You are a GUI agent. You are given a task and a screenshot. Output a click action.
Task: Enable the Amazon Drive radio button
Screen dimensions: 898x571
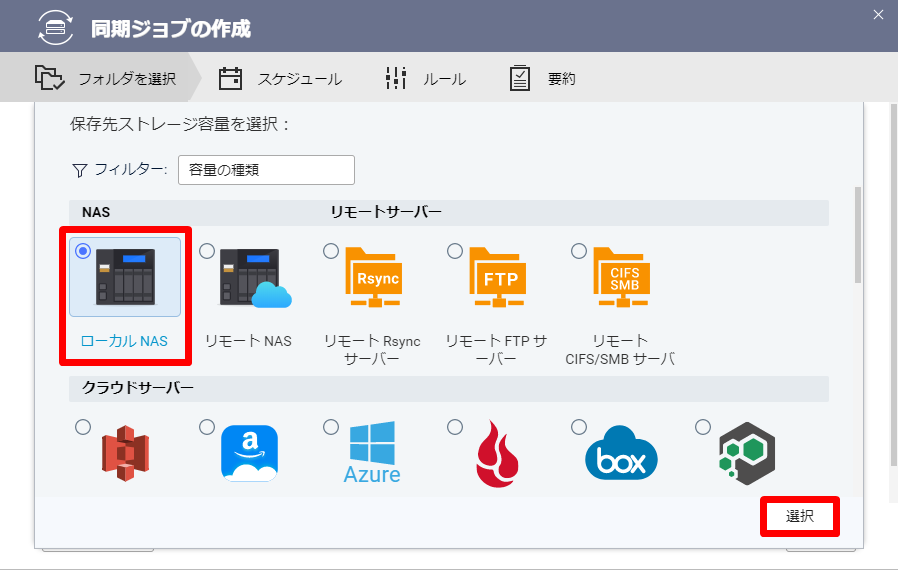point(207,427)
